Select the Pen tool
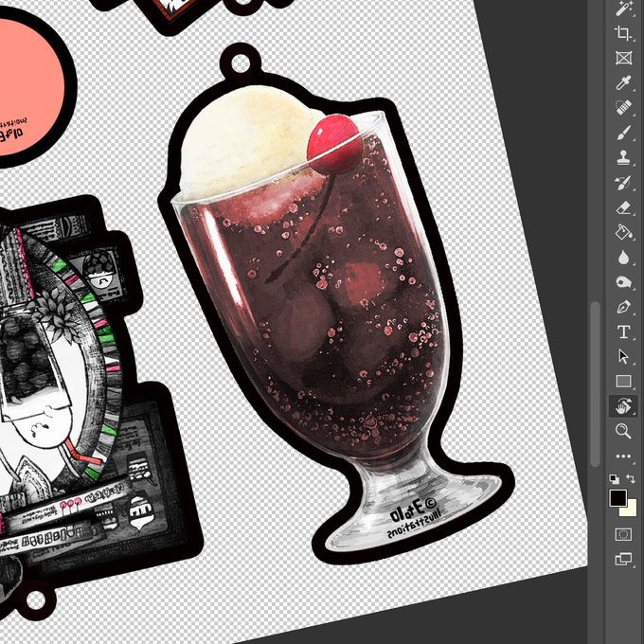 [623, 307]
